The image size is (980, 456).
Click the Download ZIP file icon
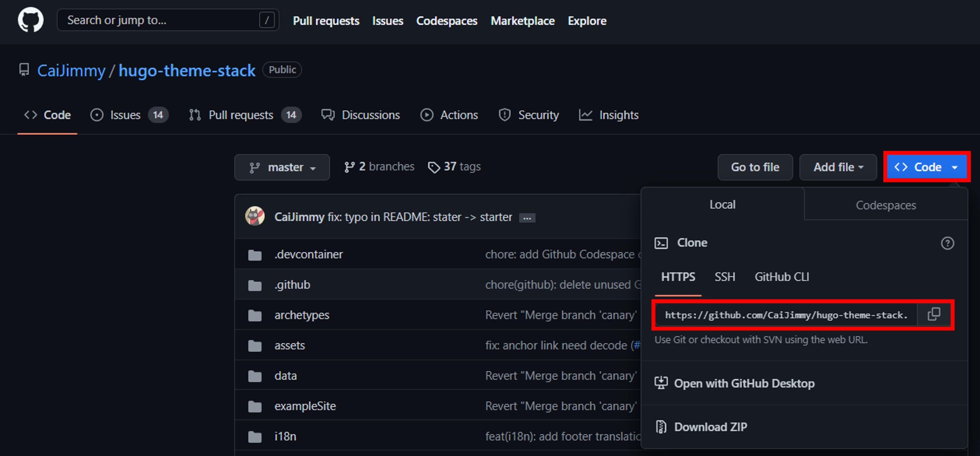tap(661, 427)
